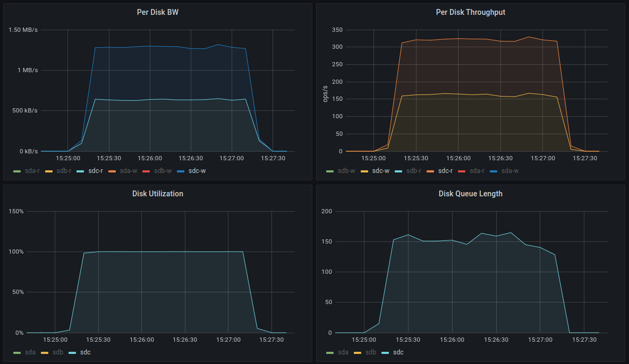The height and width of the screenshot is (364, 629).
Task: Toggle sdc-w series in Per Disk Throughput legend
Action: point(381,171)
